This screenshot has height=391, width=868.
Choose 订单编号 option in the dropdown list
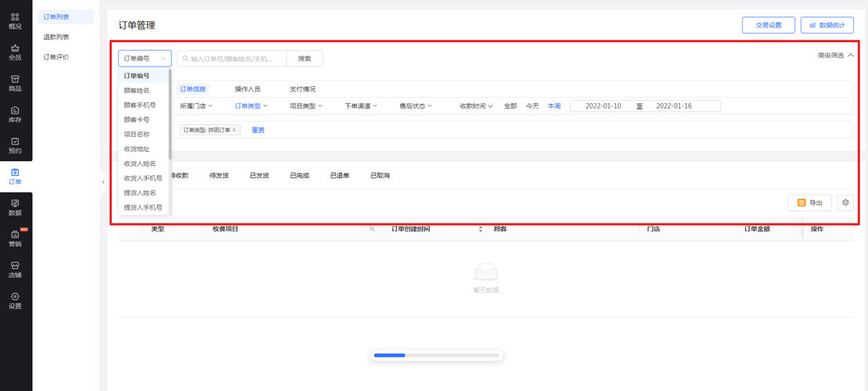click(143, 76)
